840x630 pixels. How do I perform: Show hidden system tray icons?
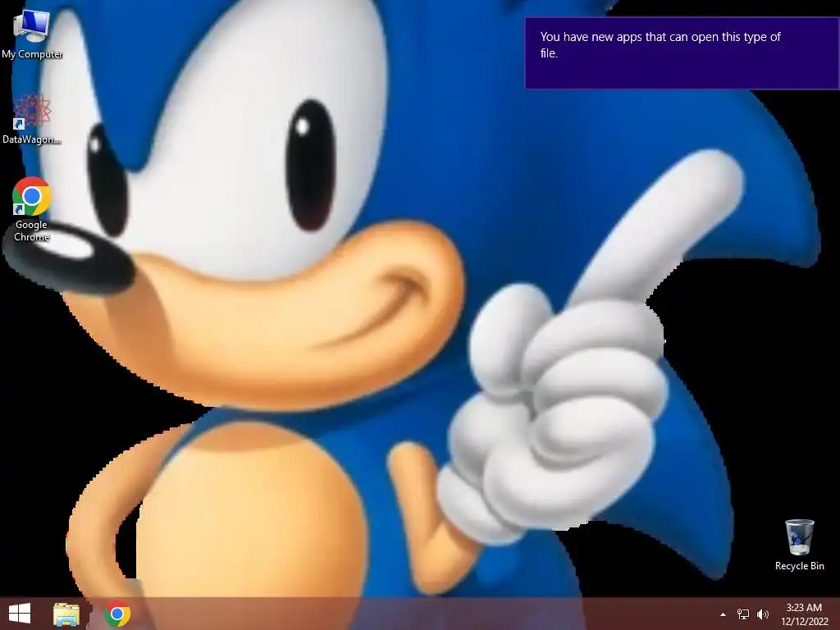pos(723,614)
